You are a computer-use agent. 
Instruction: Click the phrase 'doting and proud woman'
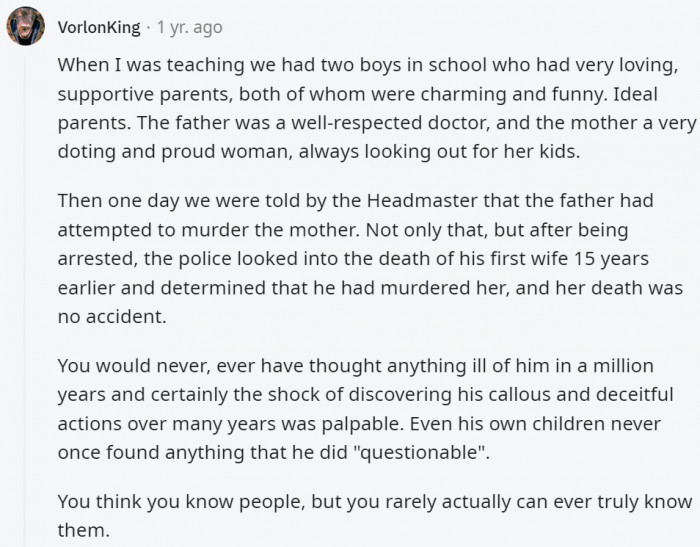click(x=175, y=152)
